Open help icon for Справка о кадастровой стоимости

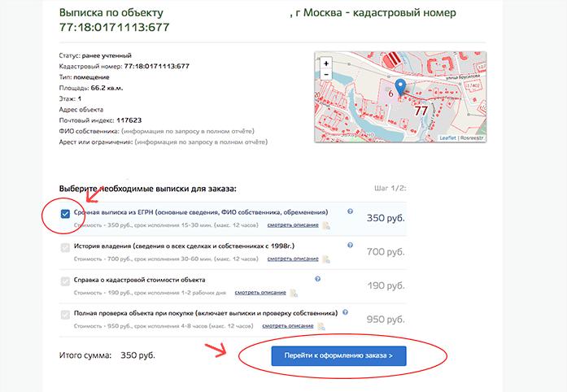(x=317, y=279)
